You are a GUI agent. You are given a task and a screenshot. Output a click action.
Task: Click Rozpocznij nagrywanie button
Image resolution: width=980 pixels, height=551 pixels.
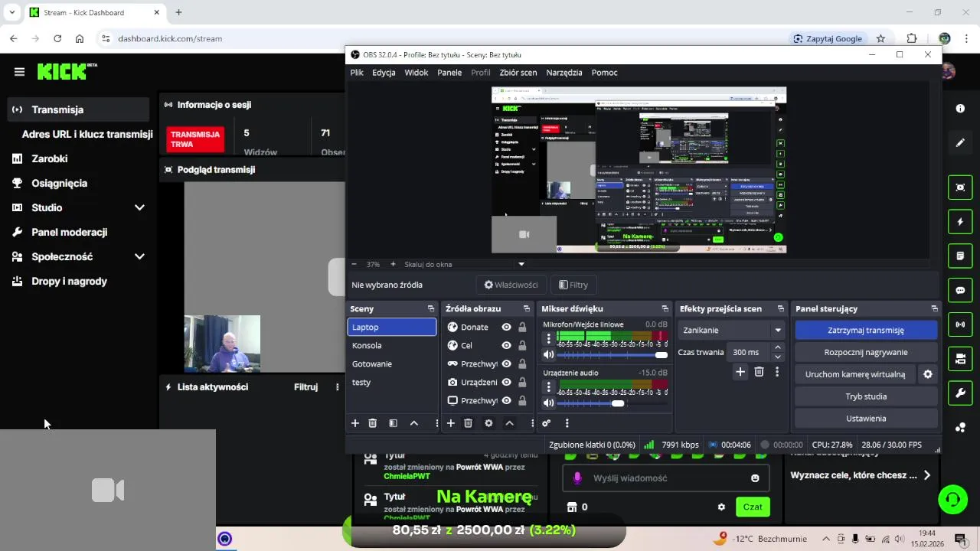point(866,352)
